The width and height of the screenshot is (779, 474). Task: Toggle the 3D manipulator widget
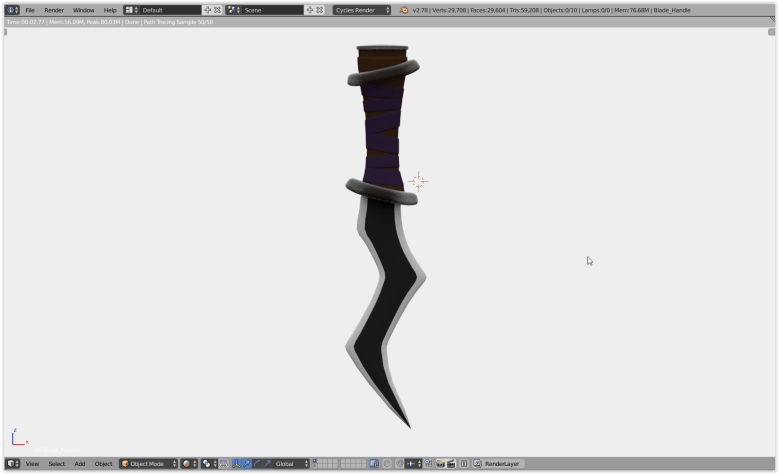tap(236, 464)
